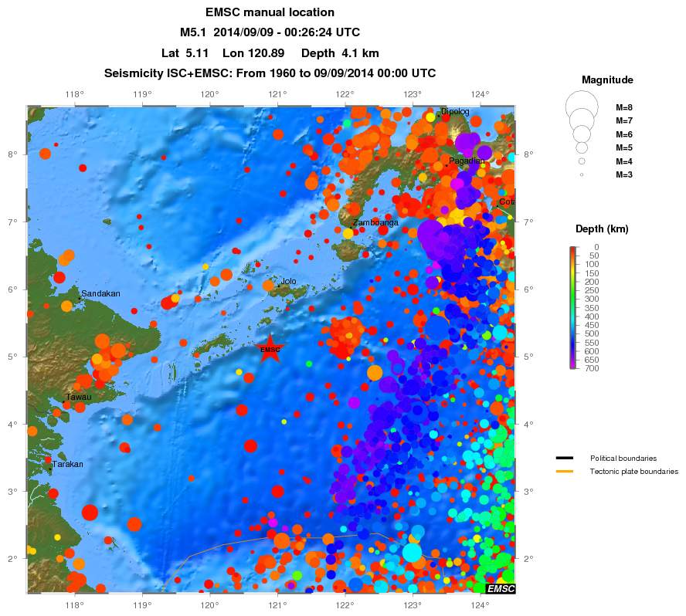Click the M=8 legend label

(x=624, y=107)
